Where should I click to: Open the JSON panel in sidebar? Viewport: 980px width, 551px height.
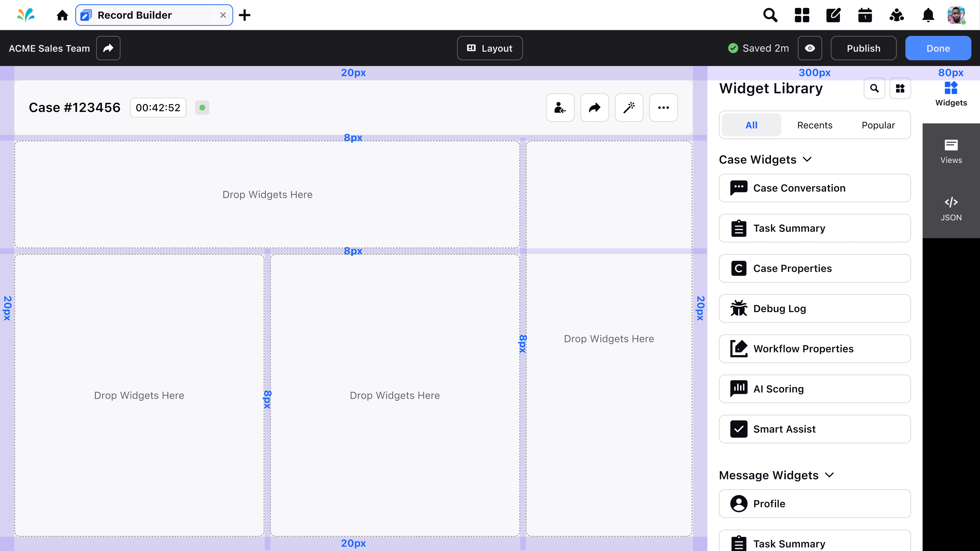point(951,209)
